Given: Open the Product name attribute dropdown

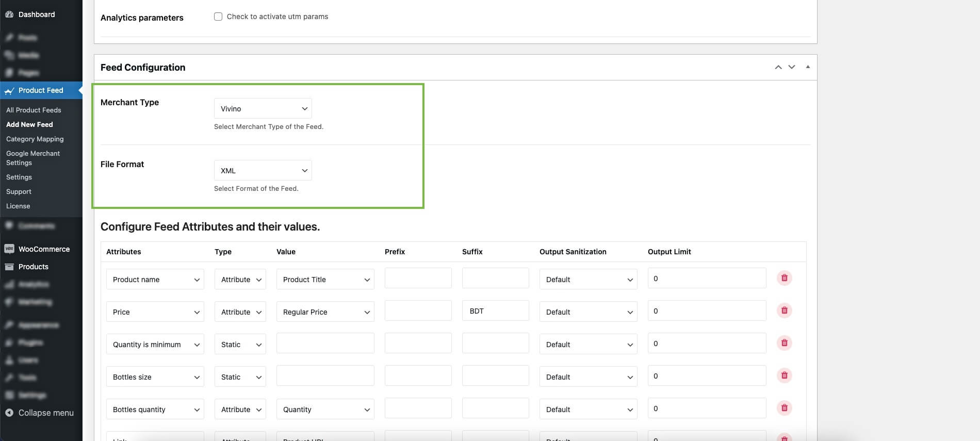Looking at the screenshot, I should [155, 279].
